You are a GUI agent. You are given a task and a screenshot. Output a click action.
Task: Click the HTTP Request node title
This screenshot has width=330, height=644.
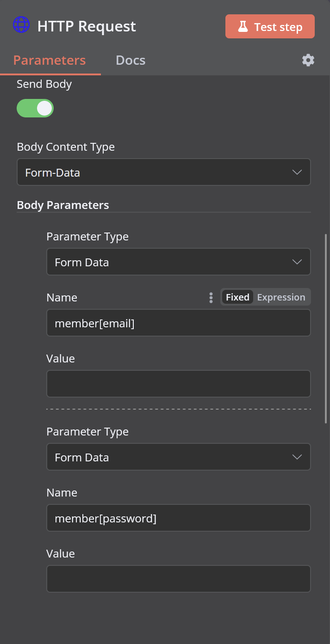(87, 26)
